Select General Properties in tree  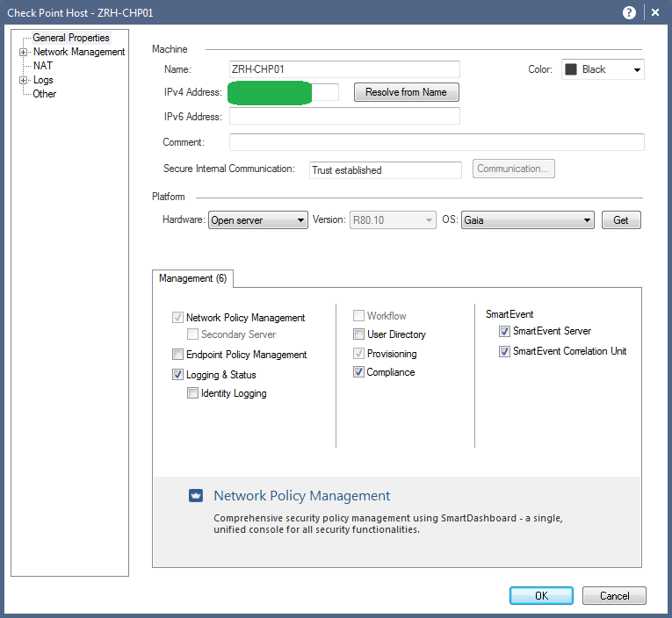(71, 38)
